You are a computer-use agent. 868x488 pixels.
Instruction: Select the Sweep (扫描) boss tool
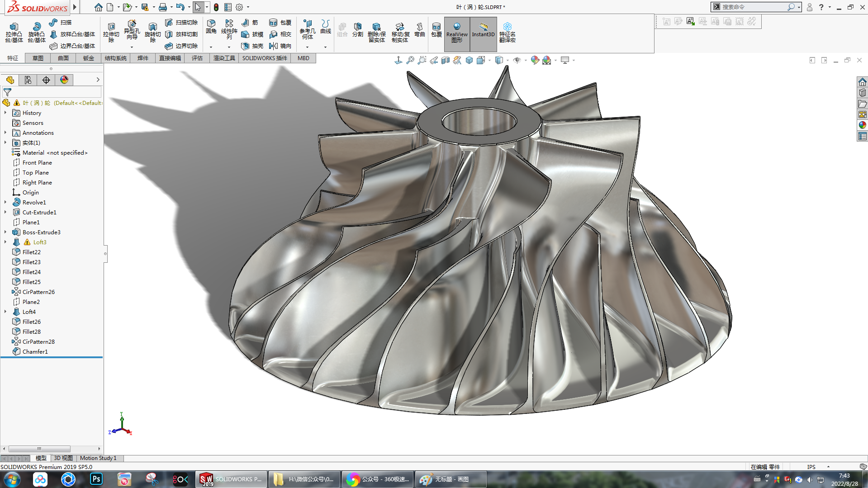pyautogui.click(x=61, y=23)
